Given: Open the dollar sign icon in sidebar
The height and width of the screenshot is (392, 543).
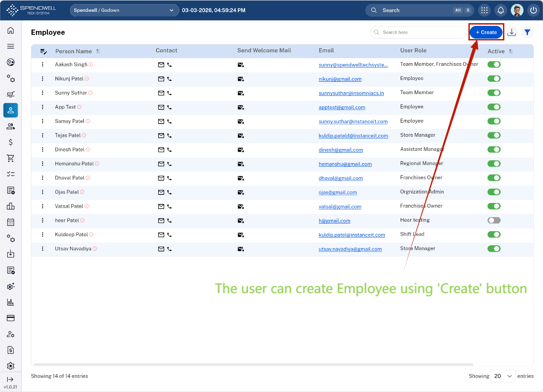Looking at the screenshot, I should click(x=11, y=142).
